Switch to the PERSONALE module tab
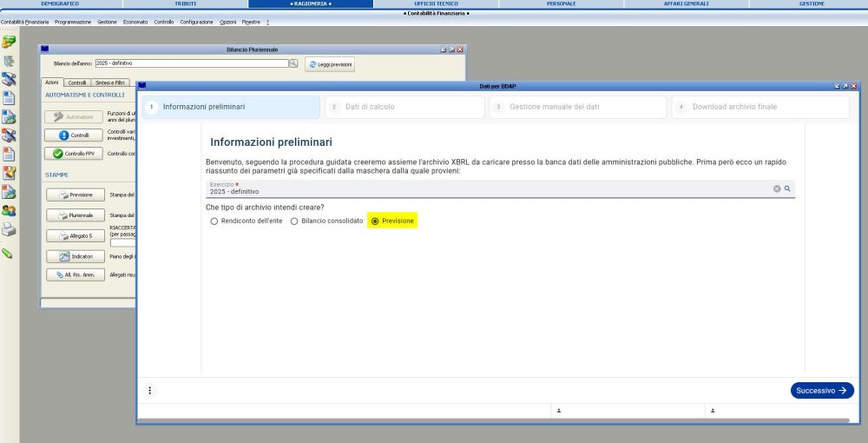The image size is (868, 443). [x=561, y=3]
